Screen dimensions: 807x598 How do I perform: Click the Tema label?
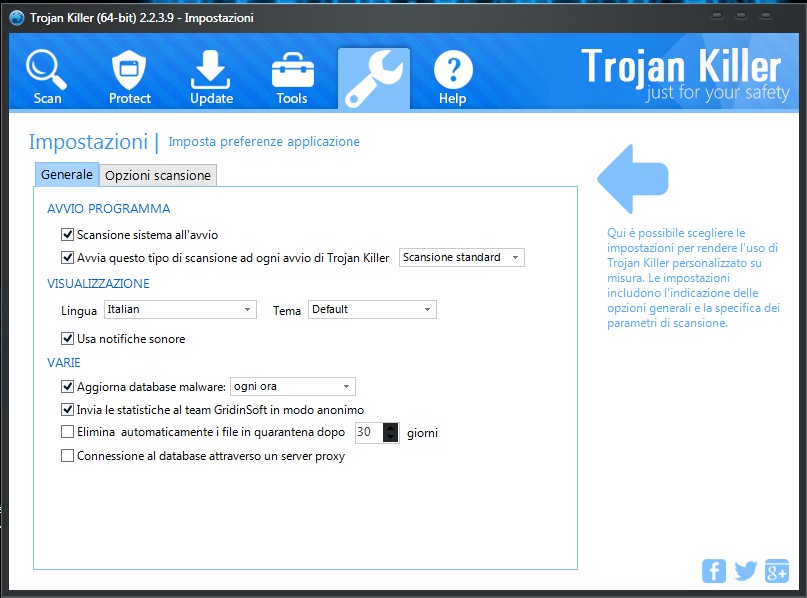point(287,311)
